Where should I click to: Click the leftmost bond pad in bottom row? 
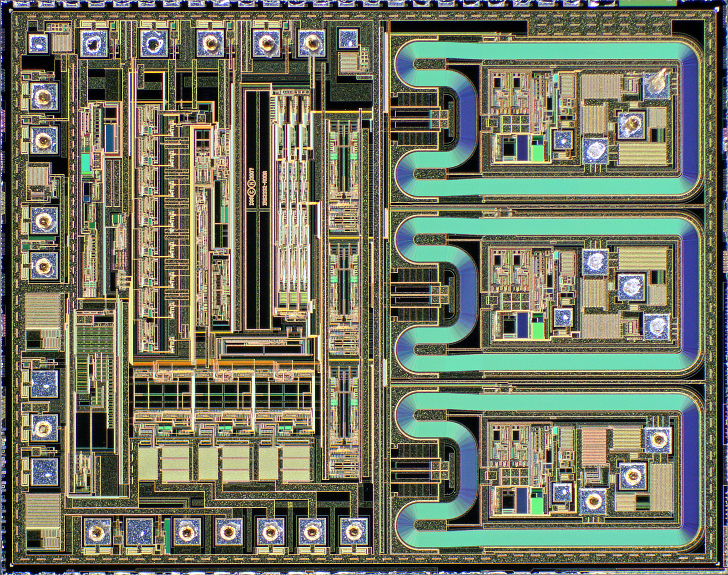click(x=96, y=531)
